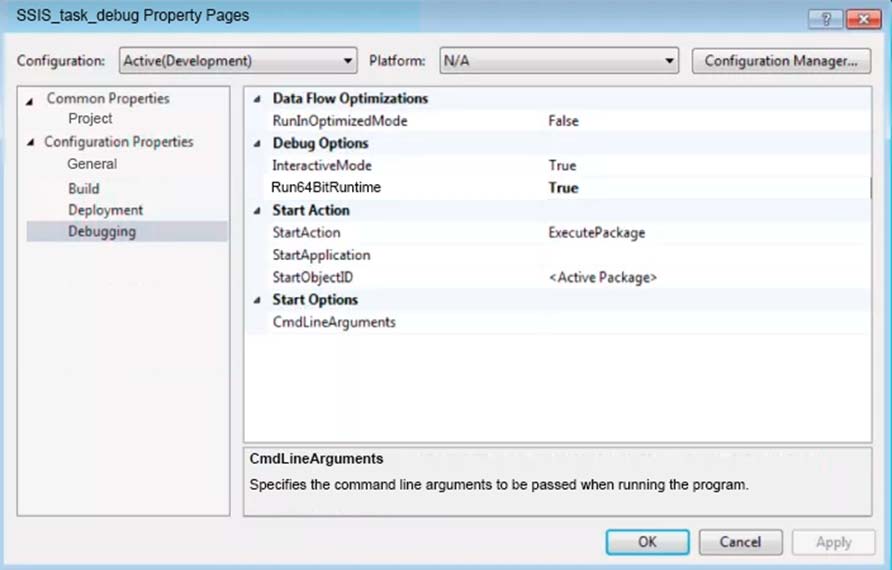Open the Platform dropdown

pyautogui.click(x=559, y=60)
